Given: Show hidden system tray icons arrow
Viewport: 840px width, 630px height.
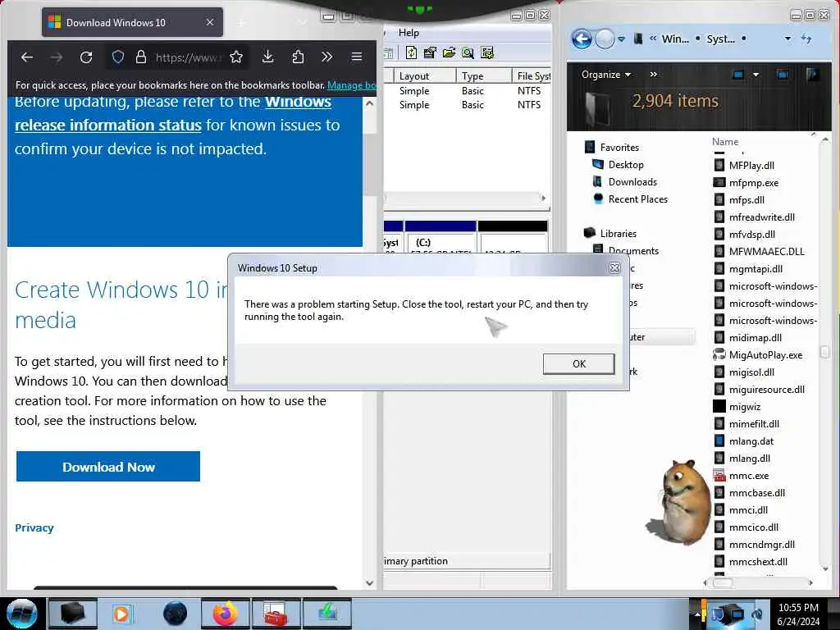Looking at the screenshot, I should coord(697,614).
